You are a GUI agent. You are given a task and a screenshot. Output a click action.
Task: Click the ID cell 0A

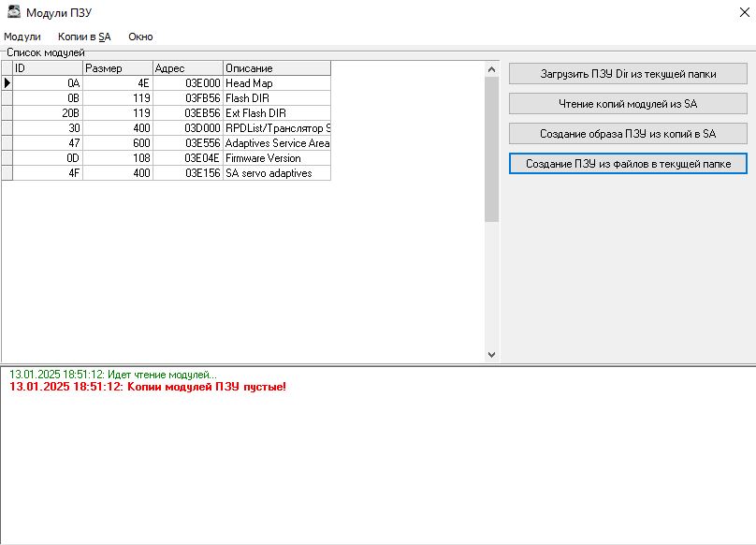point(48,83)
